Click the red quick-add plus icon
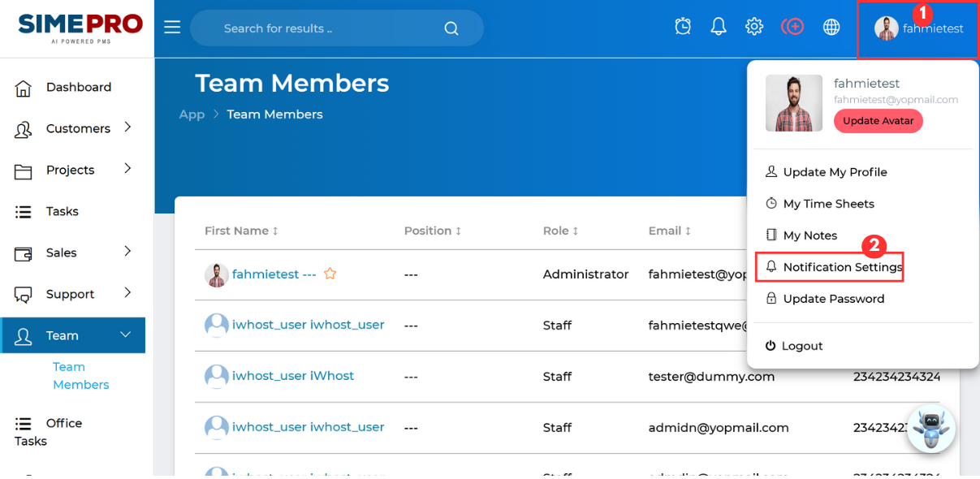The image size is (980, 479). pos(792,27)
